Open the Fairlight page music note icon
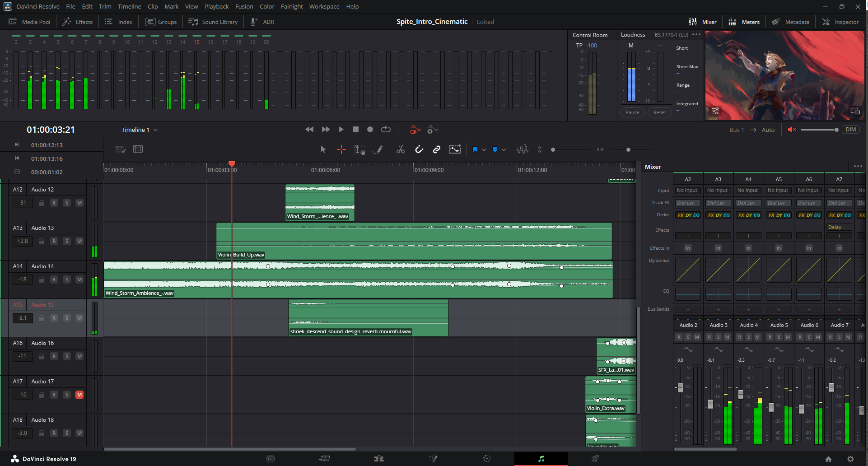The height and width of the screenshot is (466, 868). [541, 459]
